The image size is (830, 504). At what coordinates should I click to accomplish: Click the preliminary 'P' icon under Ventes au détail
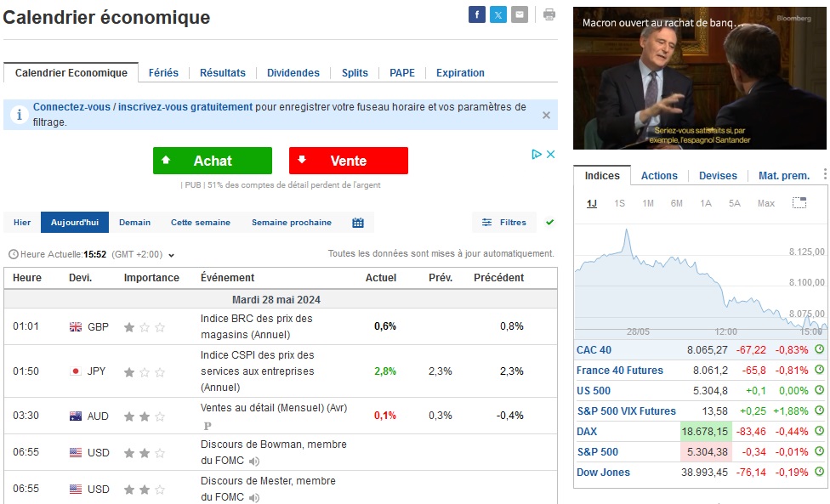tap(207, 426)
